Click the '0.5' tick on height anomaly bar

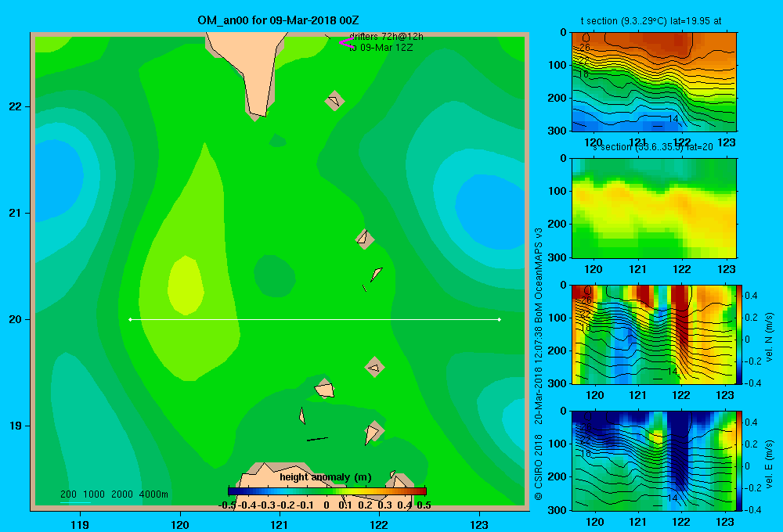(424, 505)
